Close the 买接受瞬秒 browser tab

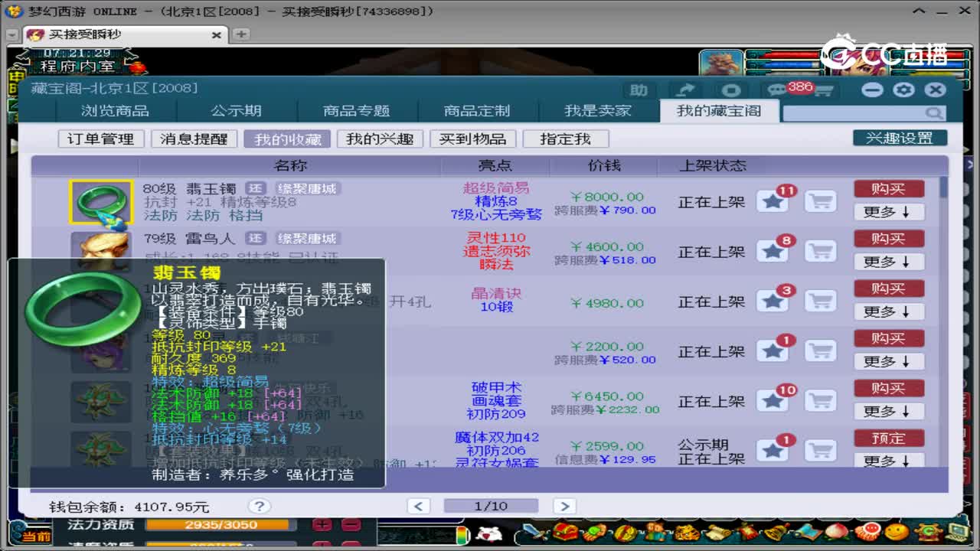point(216,35)
